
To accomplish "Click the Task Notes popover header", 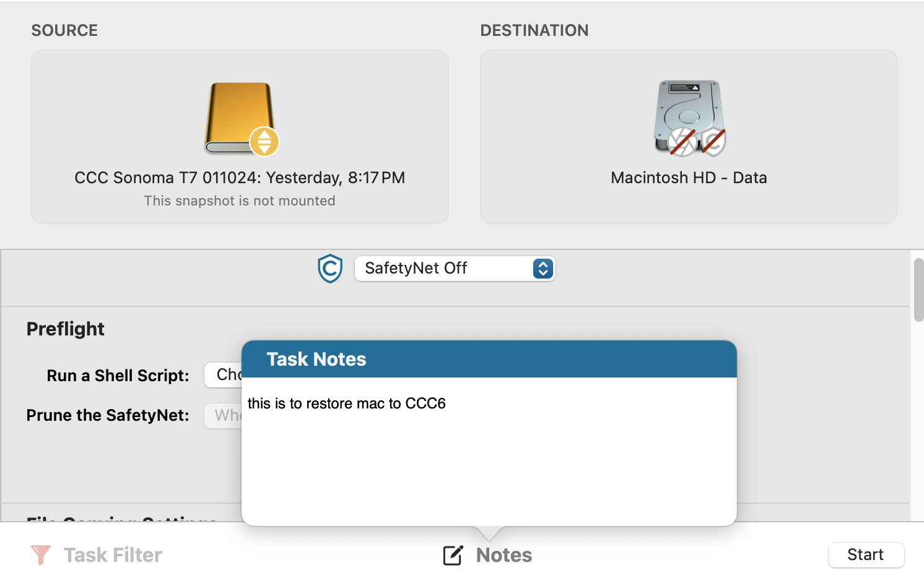I will click(x=489, y=359).
